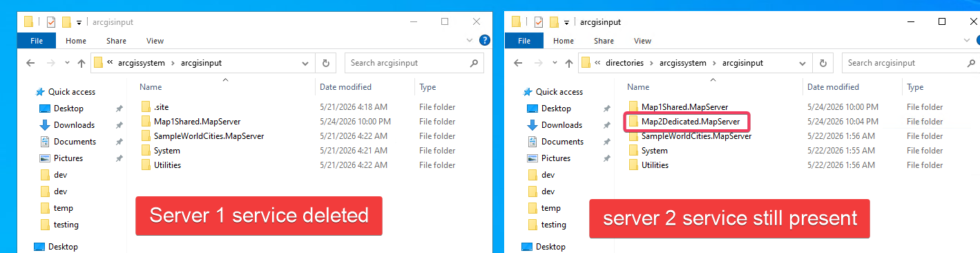Go up one folder in right window

tap(569, 63)
